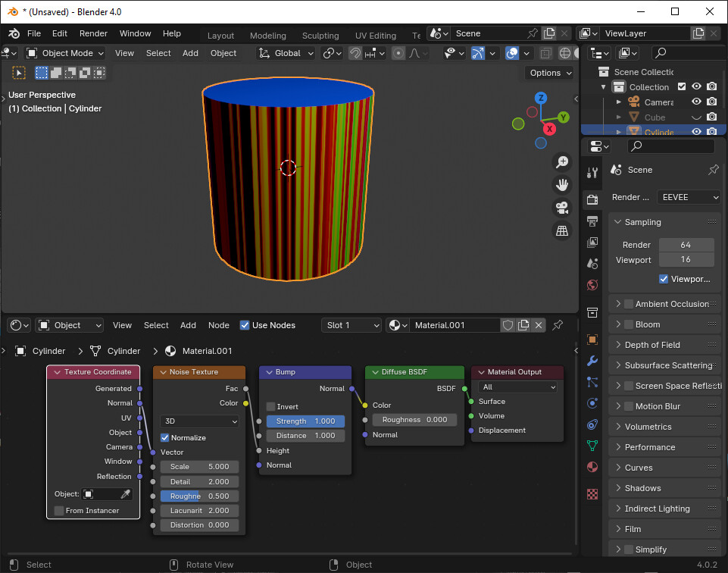
Task: Switch perspective/orthographic grid icon
Action: click(562, 230)
